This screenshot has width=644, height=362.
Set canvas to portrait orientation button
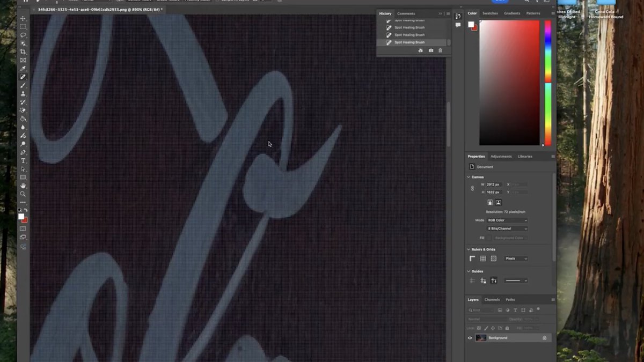tap(490, 202)
